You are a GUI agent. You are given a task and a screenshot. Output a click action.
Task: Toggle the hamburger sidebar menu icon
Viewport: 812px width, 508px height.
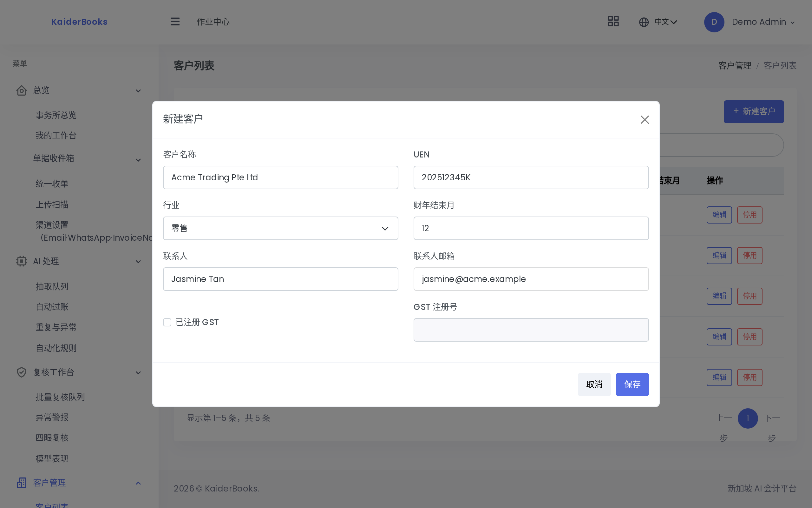[x=175, y=22]
